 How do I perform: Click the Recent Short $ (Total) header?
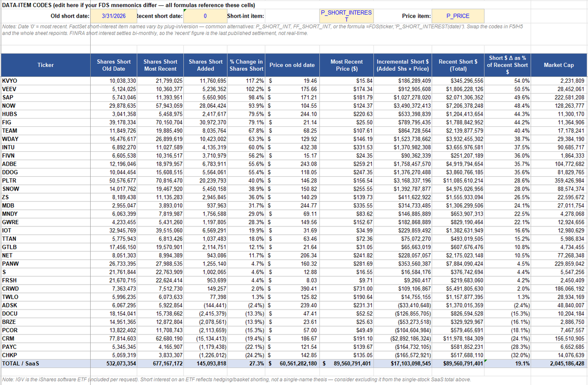pos(458,65)
